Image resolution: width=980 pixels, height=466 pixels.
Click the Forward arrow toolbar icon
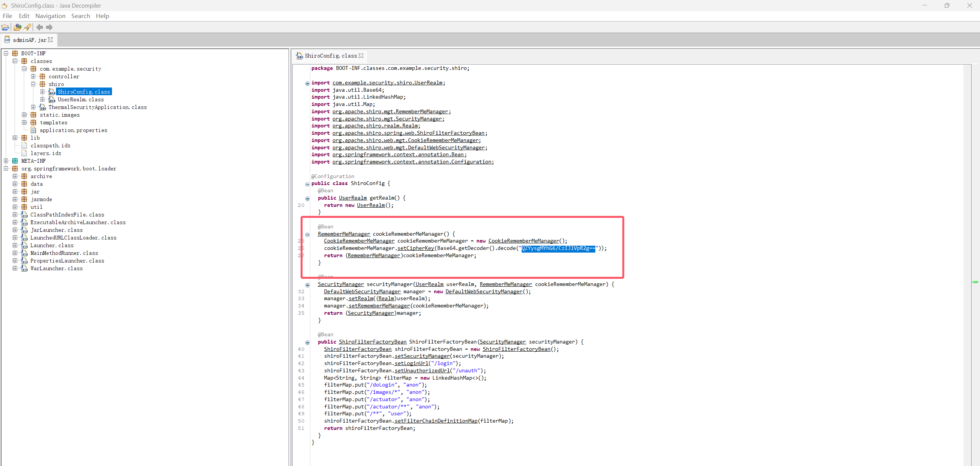49,27
